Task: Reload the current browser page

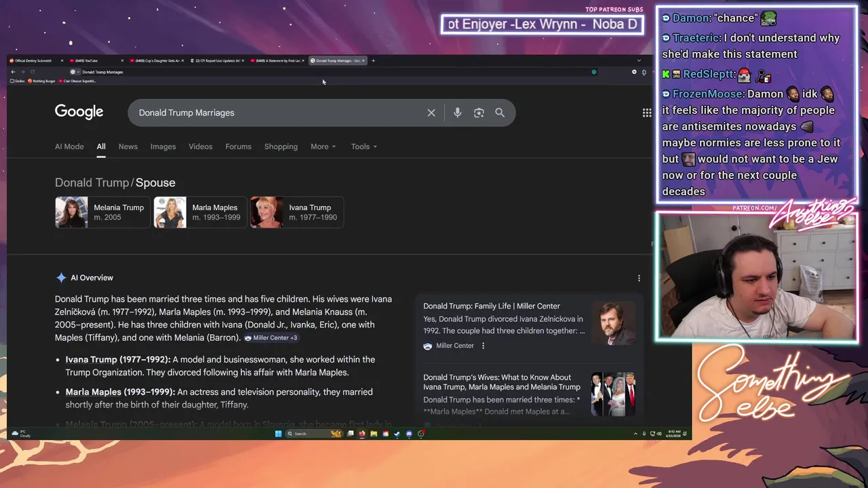Action: tap(32, 72)
